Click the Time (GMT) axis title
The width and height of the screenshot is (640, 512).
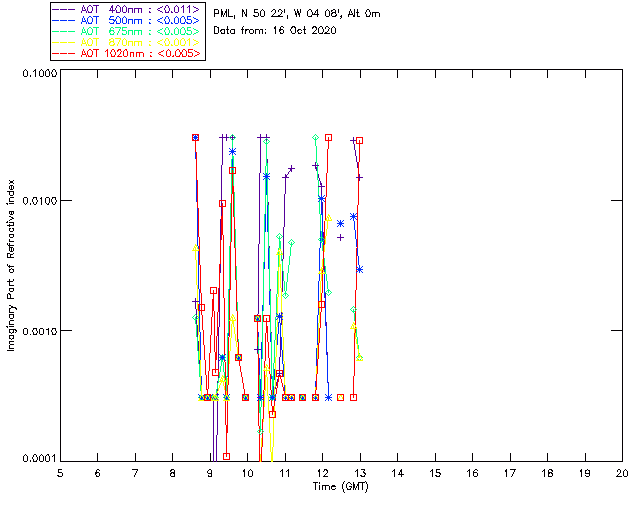(341, 487)
